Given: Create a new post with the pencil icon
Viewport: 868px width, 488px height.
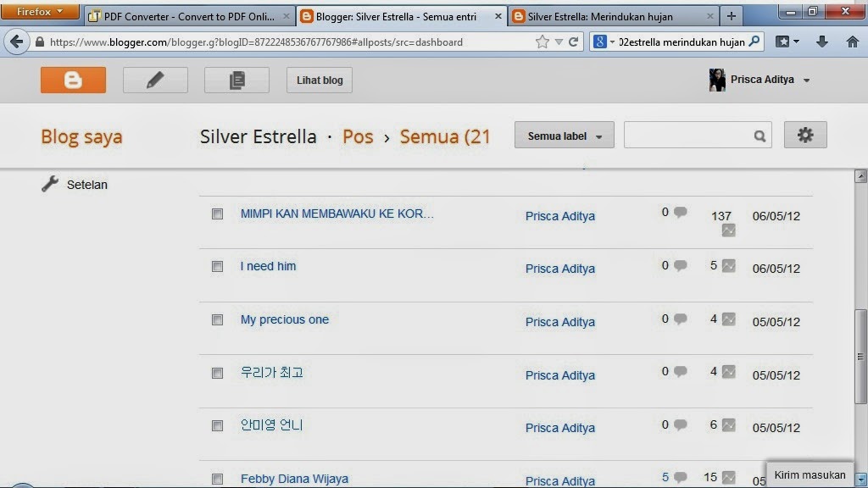Looking at the screenshot, I should click(x=155, y=80).
